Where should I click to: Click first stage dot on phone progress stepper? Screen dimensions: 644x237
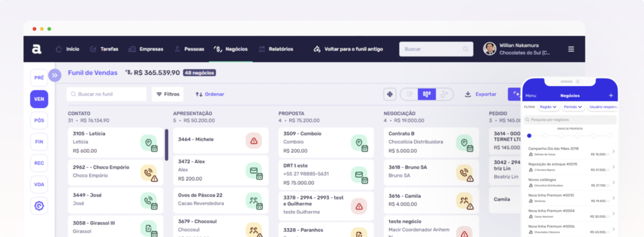click(x=529, y=136)
